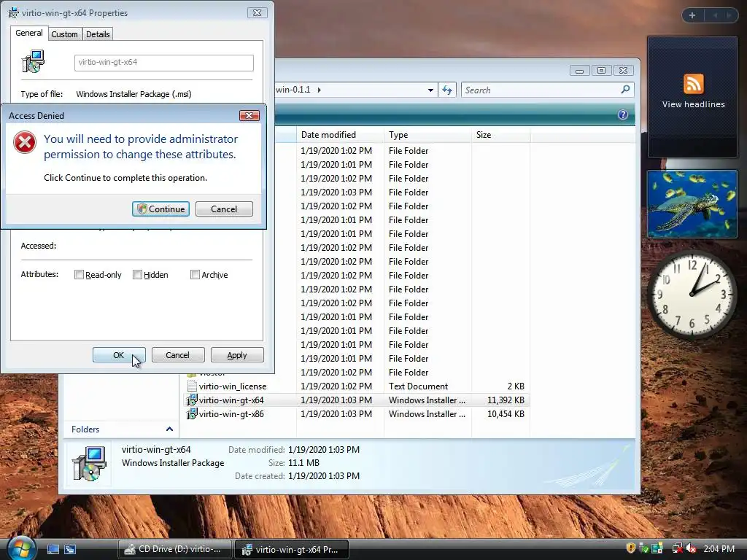Click virtio-win-gt-x64 Properties taskbar button
747x560 pixels.
point(292,549)
